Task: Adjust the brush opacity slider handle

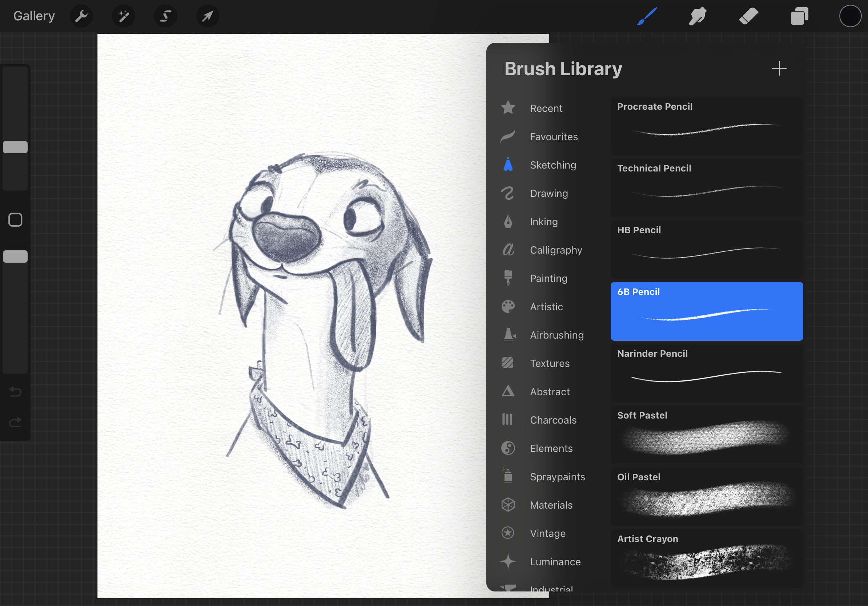Action: click(x=15, y=256)
